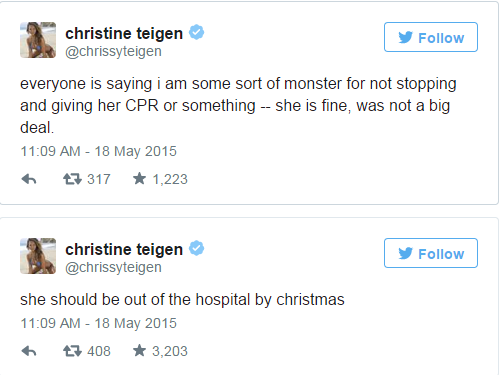
Task: Favorite the tweet with 1,223 stars
Action: [x=139, y=179]
